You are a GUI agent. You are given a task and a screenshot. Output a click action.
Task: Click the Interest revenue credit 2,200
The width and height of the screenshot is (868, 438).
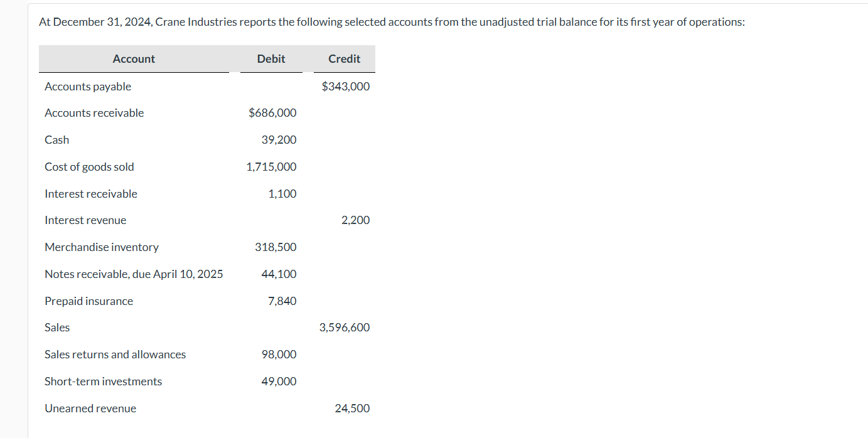click(x=355, y=220)
